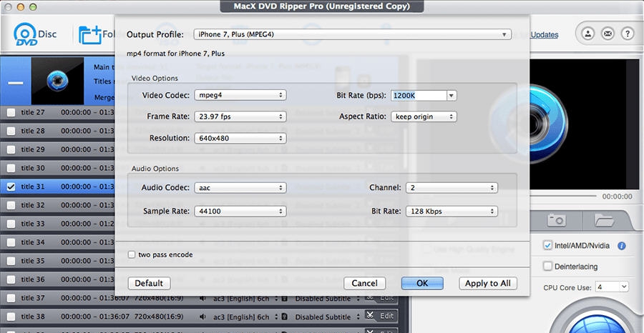
Task: Click the Default button
Action: (x=149, y=284)
